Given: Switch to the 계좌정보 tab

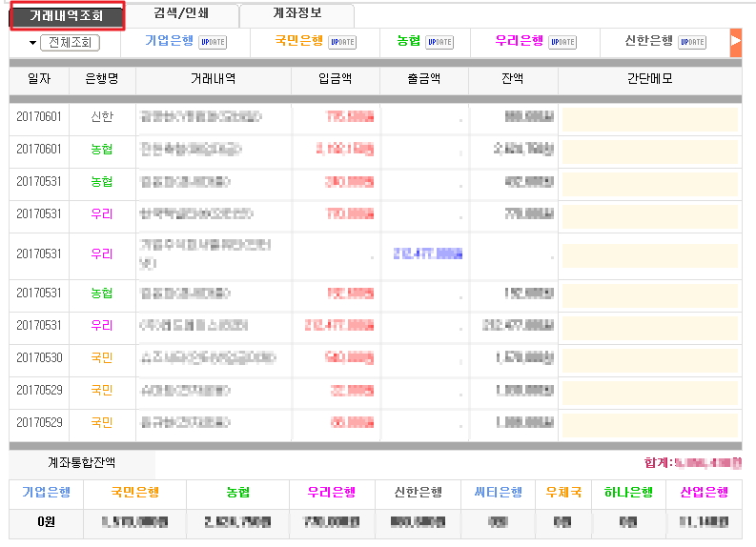Looking at the screenshot, I should click(297, 13).
